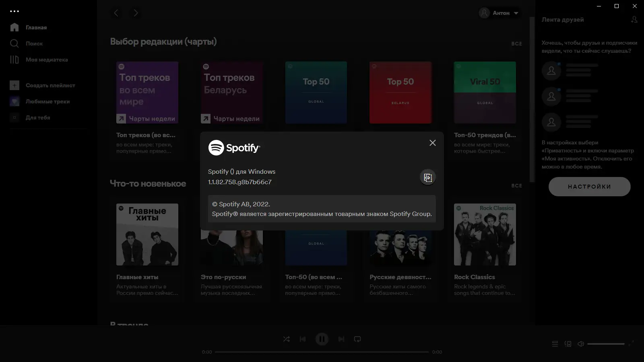Open the Топ треков Беларусь cover
This screenshot has height=362, width=644.
232,93
